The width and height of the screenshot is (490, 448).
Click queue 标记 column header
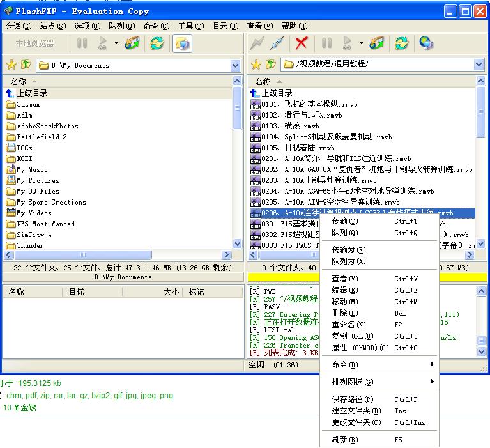pos(213,292)
